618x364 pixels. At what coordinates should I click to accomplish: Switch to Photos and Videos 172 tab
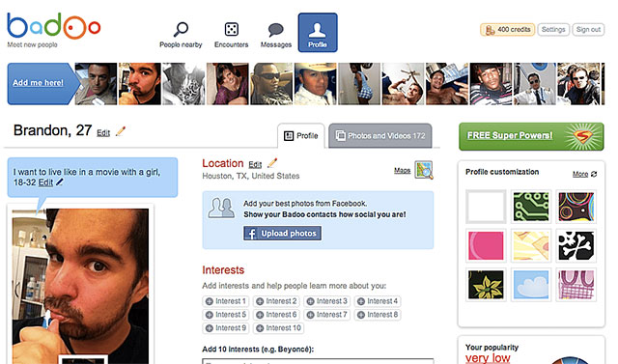(379, 136)
